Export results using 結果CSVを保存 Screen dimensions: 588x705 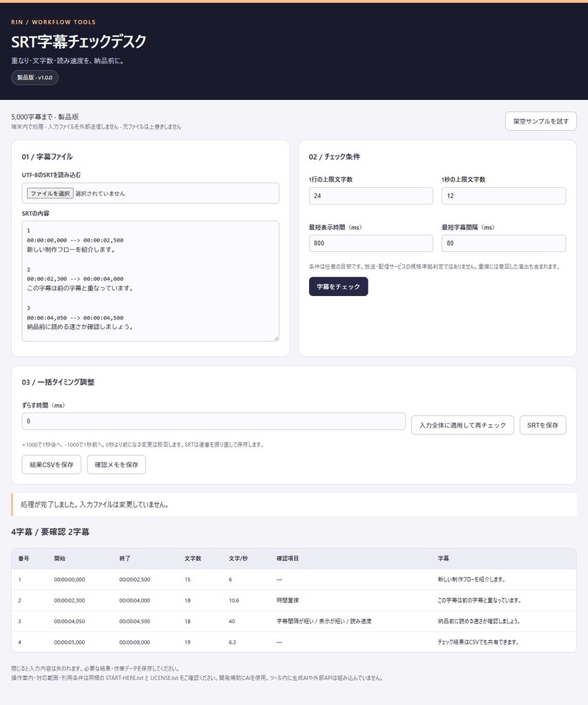coord(52,465)
